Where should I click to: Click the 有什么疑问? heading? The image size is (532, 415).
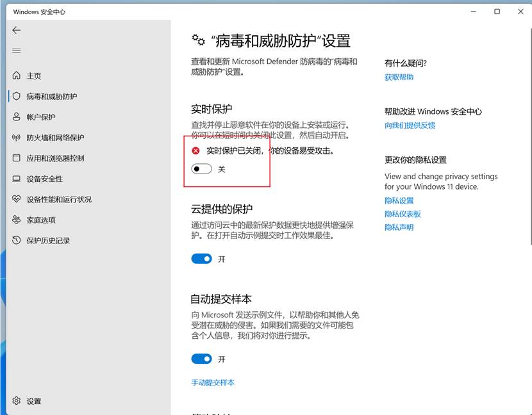(x=406, y=63)
